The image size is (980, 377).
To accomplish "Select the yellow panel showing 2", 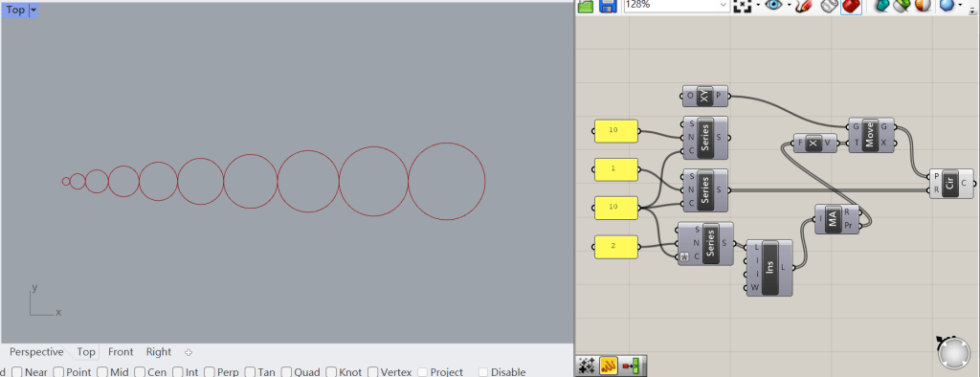I will 615,246.
